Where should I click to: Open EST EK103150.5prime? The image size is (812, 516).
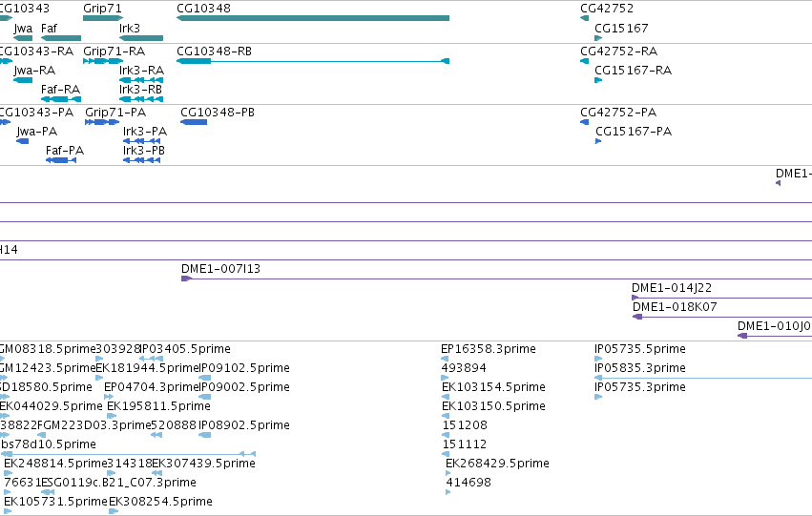493,406
